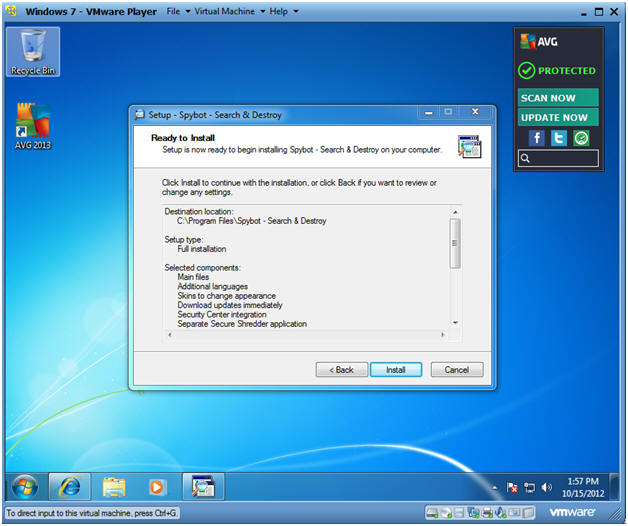Click the Spybot setup title bar icon
Image resolution: width=628 pixels, height=526 pixels.
[x=139, y=115]
